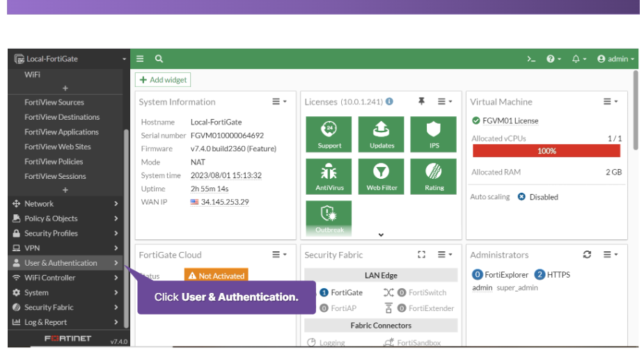
Task: Click the Licenses info icon
Action: pos(389,102)
